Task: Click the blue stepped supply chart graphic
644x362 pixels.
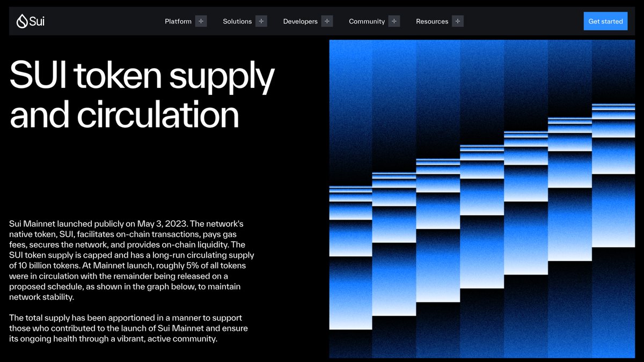Action: click(482, 198)
